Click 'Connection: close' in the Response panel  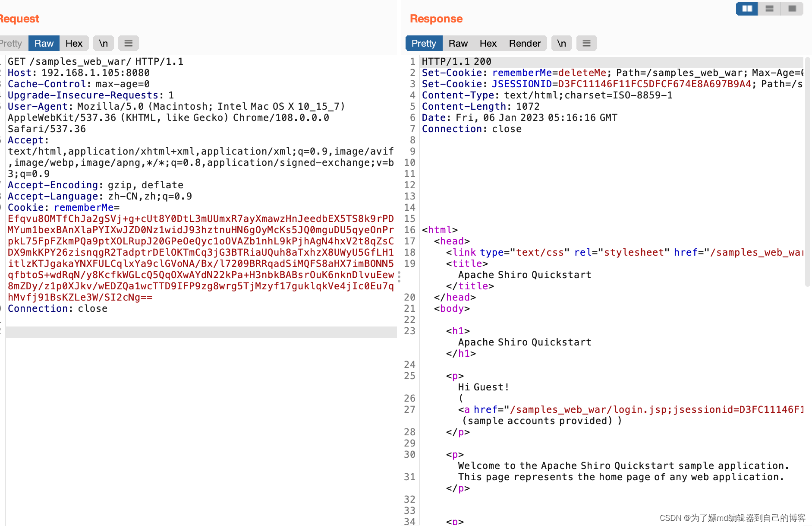[472, 129]
